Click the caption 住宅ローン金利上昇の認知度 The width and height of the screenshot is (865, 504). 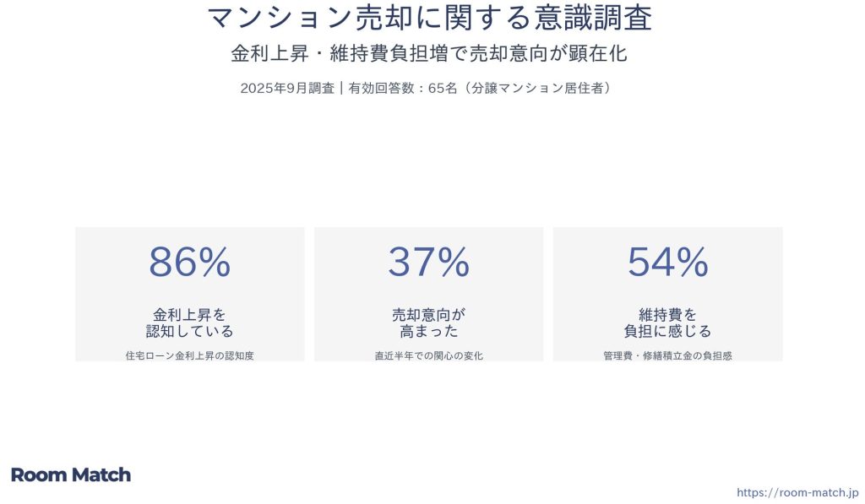(x=190, y=355)
